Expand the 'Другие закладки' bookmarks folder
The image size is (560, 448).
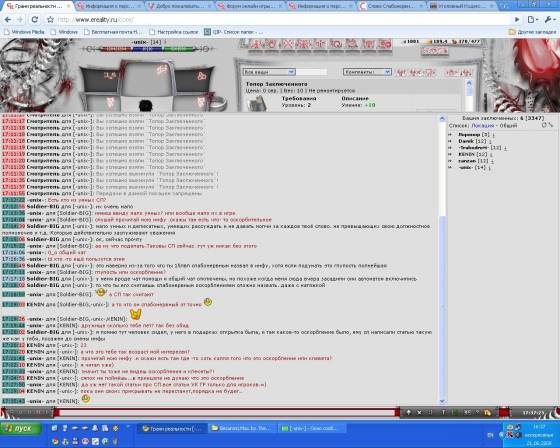(532, 32)
